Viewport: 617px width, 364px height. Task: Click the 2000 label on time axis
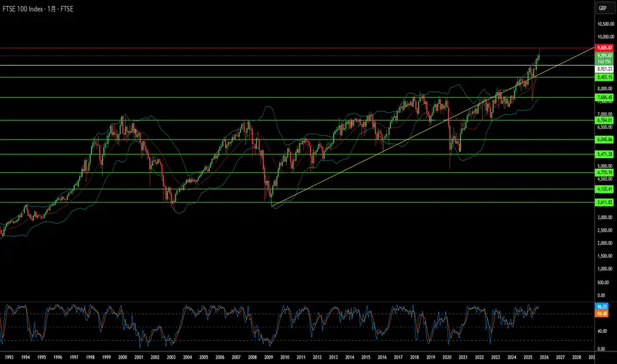[x=122, y=357]
